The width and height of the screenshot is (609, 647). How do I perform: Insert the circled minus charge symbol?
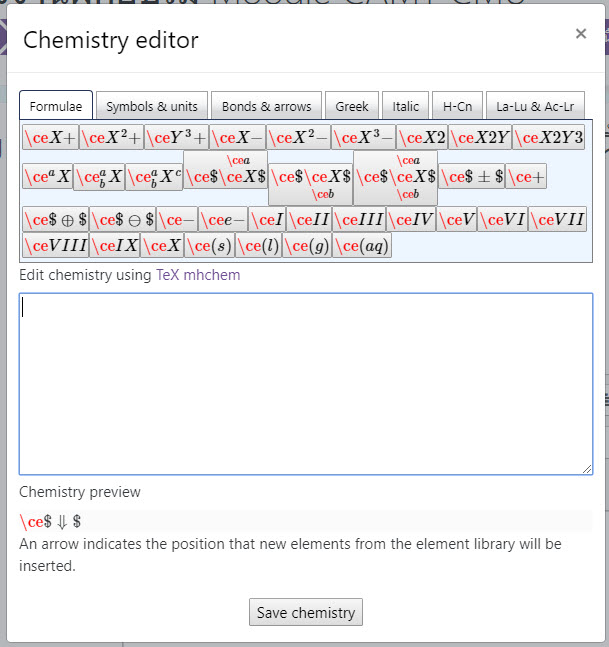pos(122,219)
